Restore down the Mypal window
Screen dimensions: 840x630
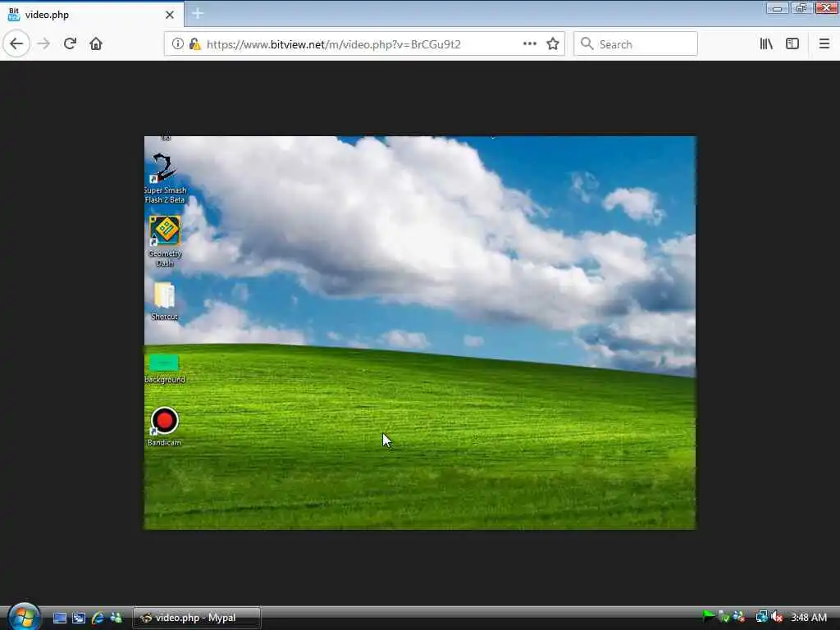tap(801, 8)
